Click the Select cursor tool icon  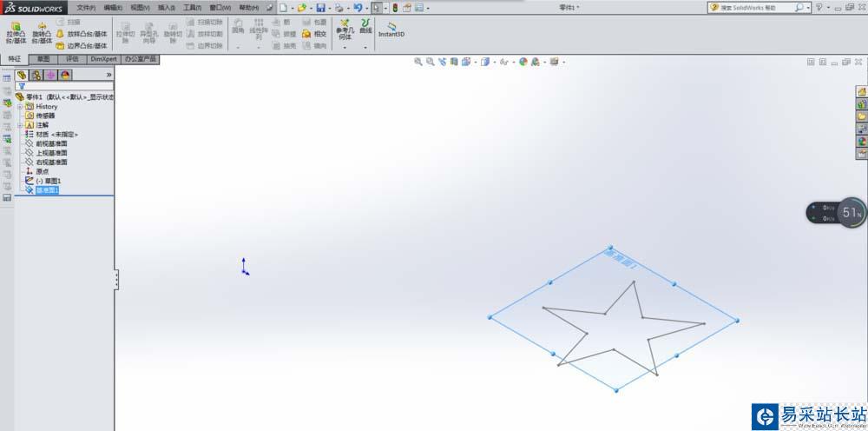tap(377, 8)
